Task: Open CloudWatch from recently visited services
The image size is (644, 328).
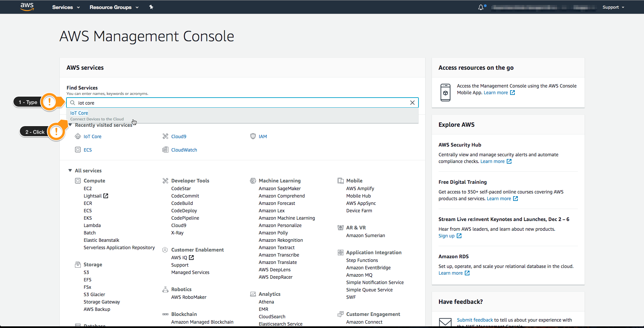Action: 184,150
